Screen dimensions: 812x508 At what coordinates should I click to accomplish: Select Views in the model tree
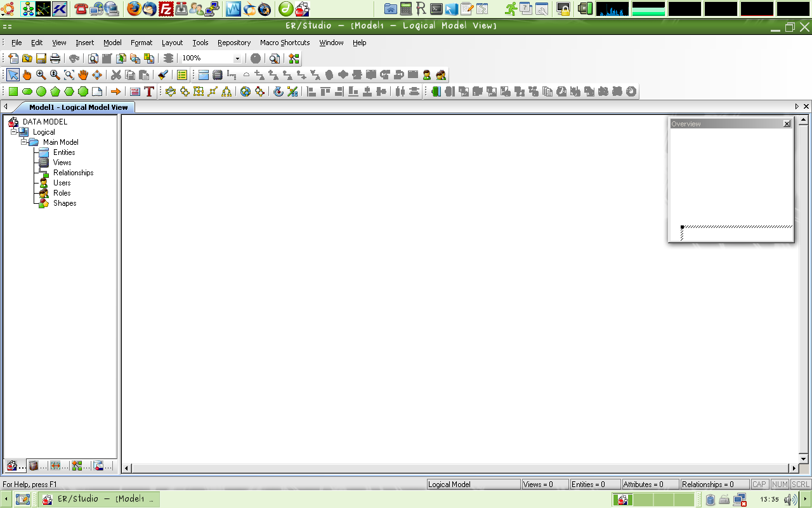62,163
